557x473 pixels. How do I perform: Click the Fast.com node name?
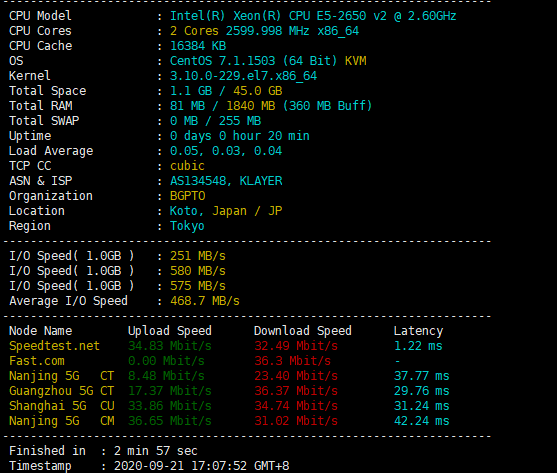tap(37, 361)
